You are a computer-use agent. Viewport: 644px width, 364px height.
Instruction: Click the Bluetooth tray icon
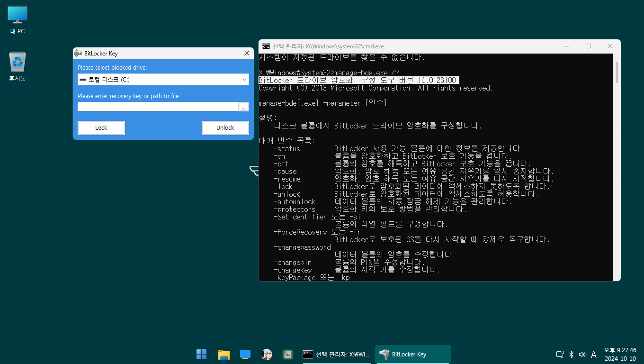[571, 354]
